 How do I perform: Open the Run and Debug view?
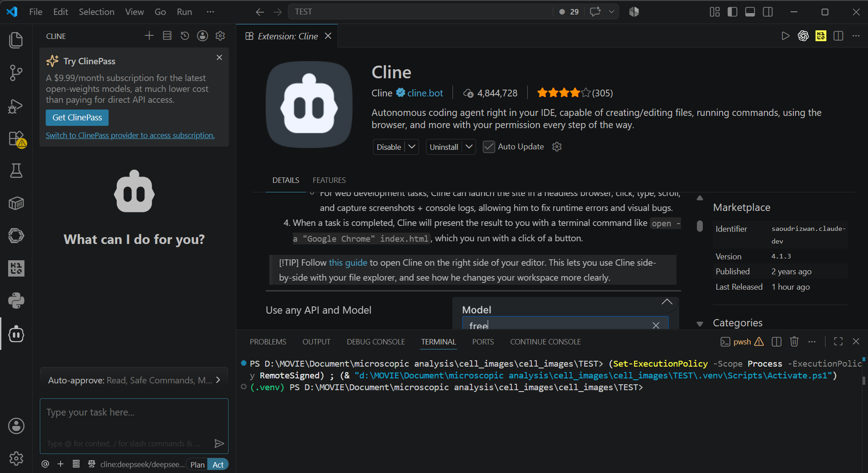click(16, 106)
